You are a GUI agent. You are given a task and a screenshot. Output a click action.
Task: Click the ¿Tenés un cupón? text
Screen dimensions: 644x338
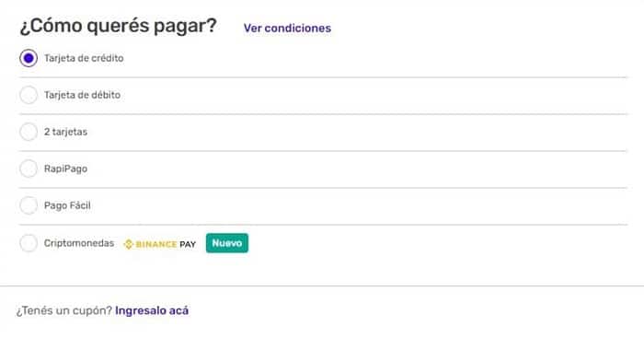click(64, 311)
